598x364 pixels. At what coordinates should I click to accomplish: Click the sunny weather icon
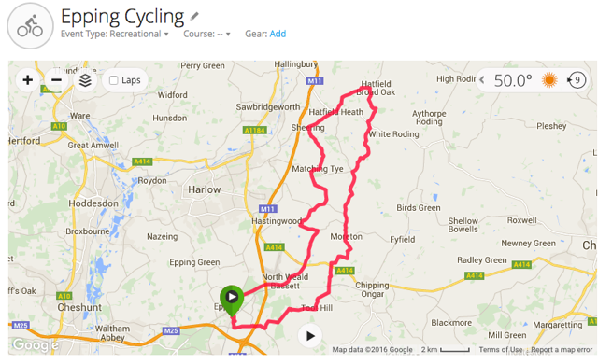click(549, 80)
